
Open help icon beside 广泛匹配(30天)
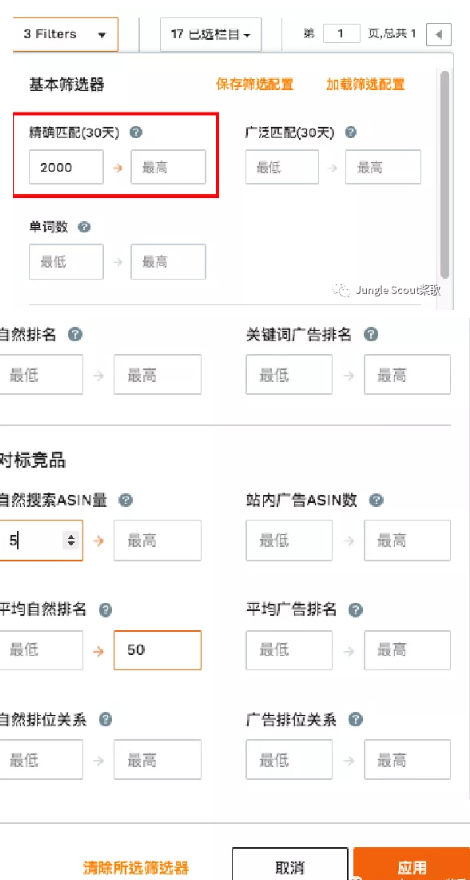[350, 132]
